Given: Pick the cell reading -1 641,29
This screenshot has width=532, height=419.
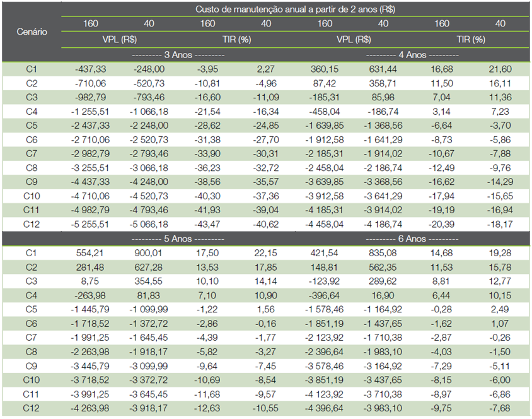Looking at the screenshot, I should [383, 139].
